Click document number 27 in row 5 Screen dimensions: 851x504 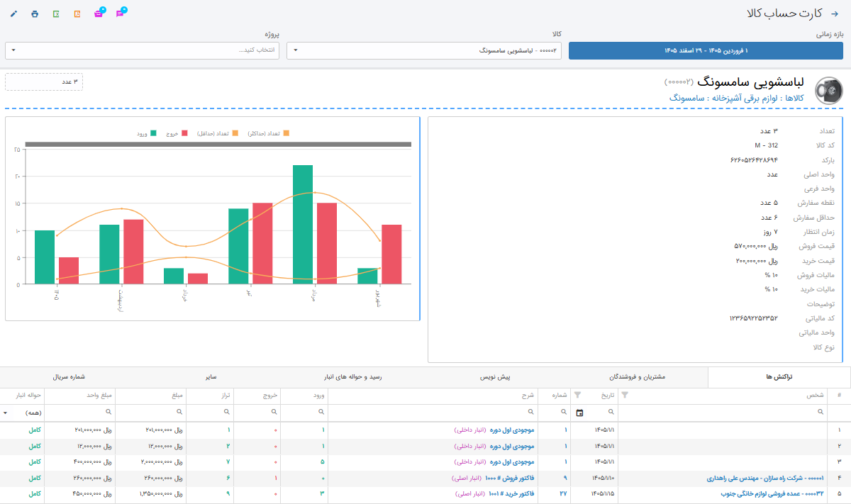tap(563, 494)
